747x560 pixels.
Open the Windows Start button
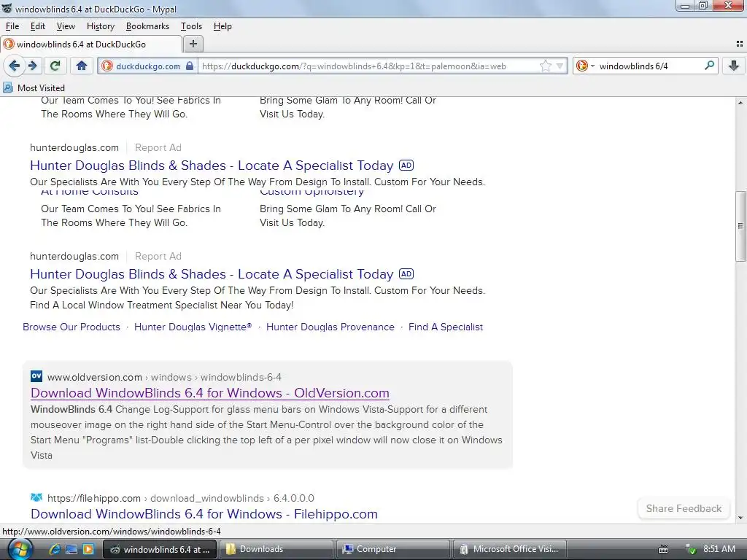point(20,549)
